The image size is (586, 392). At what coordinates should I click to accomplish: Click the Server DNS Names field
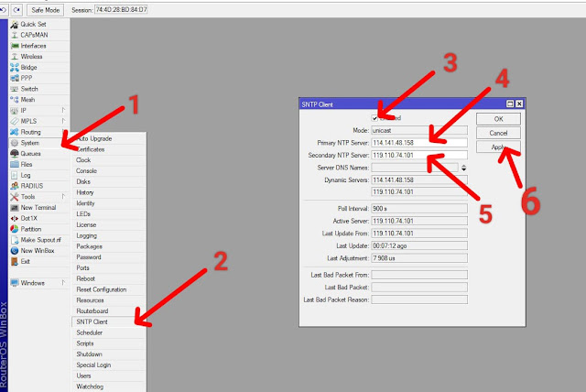[x=415, y=168]
